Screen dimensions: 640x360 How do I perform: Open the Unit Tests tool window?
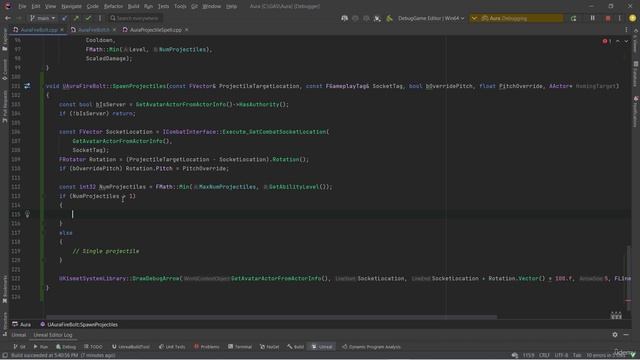coord(172,347)
